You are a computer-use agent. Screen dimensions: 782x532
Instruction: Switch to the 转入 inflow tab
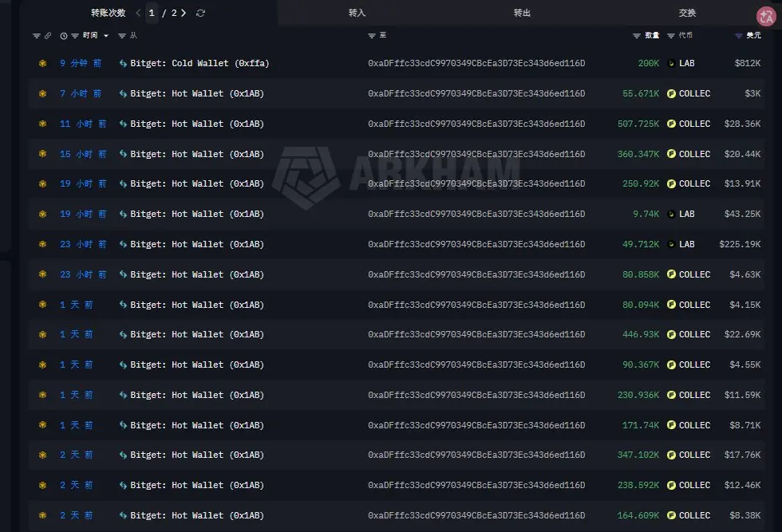[x=357, y=13]
